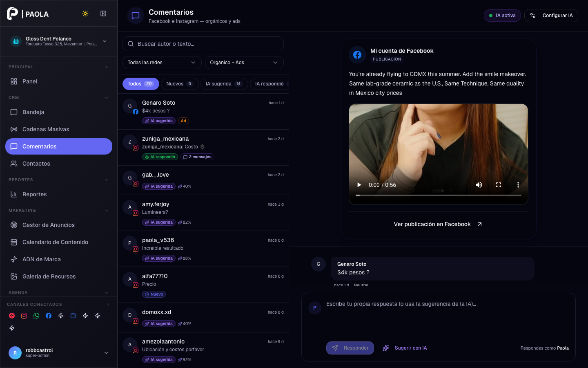Expand the AGENDA sidebar section

tap(107, 293)
